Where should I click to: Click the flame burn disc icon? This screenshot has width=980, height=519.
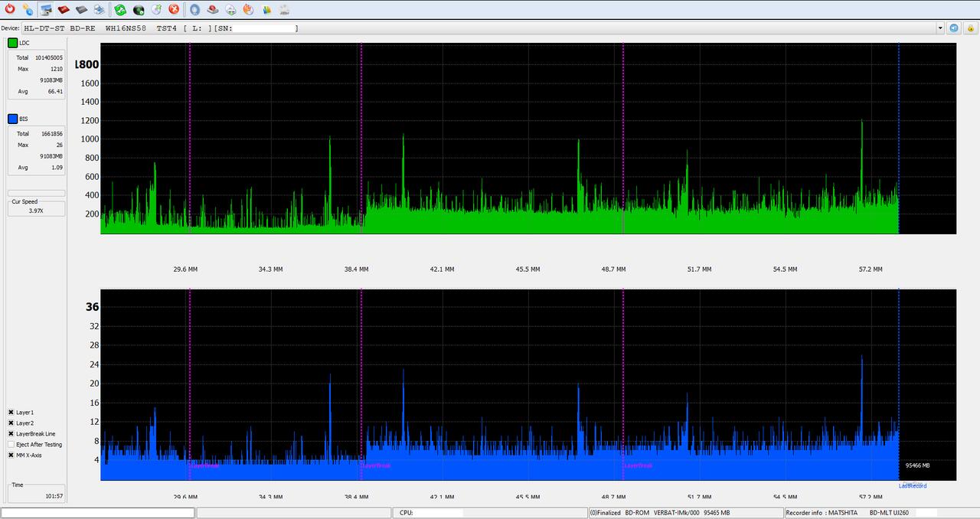pos(248,9)
